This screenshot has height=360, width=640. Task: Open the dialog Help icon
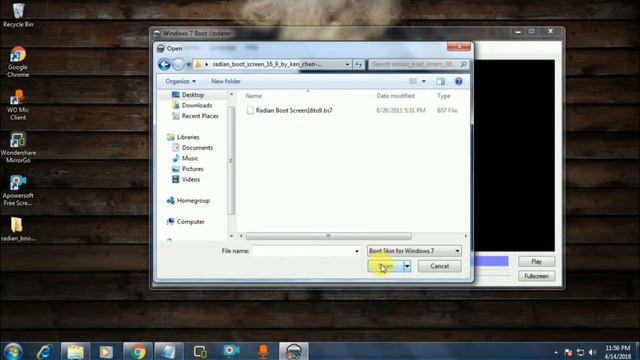[458, 81]
